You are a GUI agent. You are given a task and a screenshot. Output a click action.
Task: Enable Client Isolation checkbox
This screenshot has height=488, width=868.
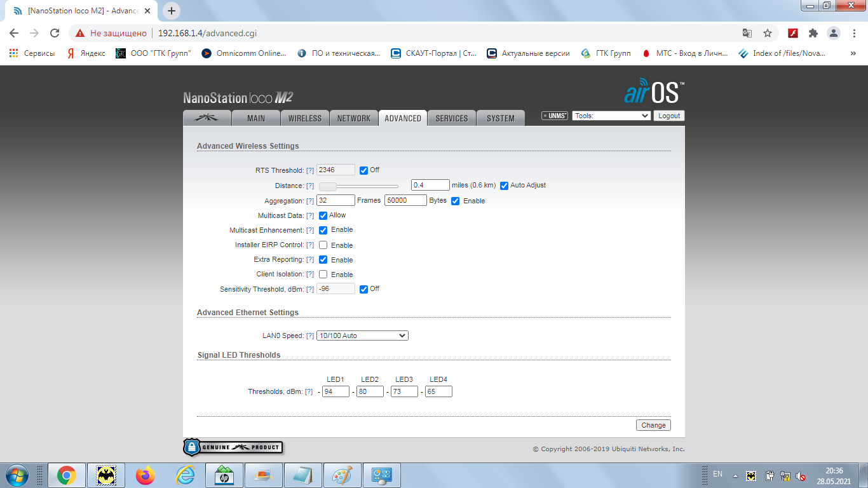coord(323,274)
